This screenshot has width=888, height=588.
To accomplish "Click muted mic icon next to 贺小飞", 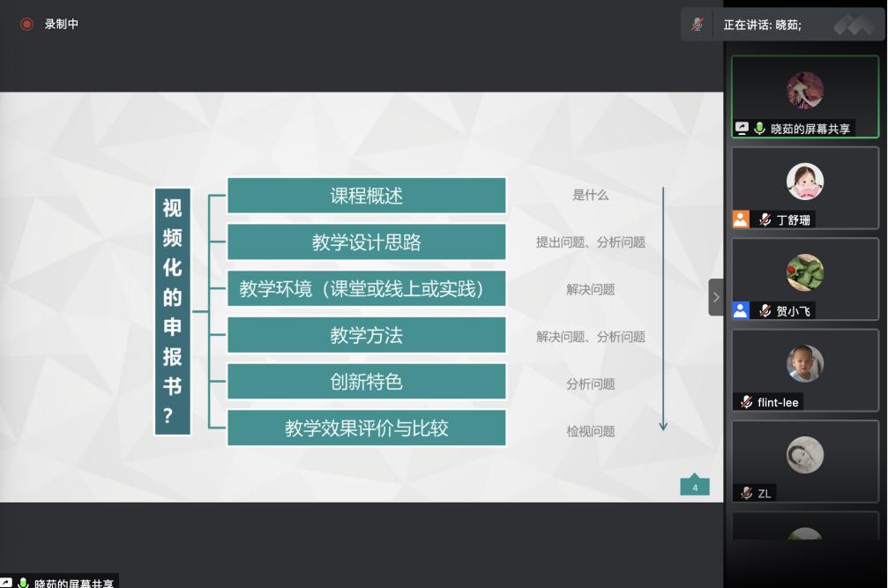I will [765, 311].
